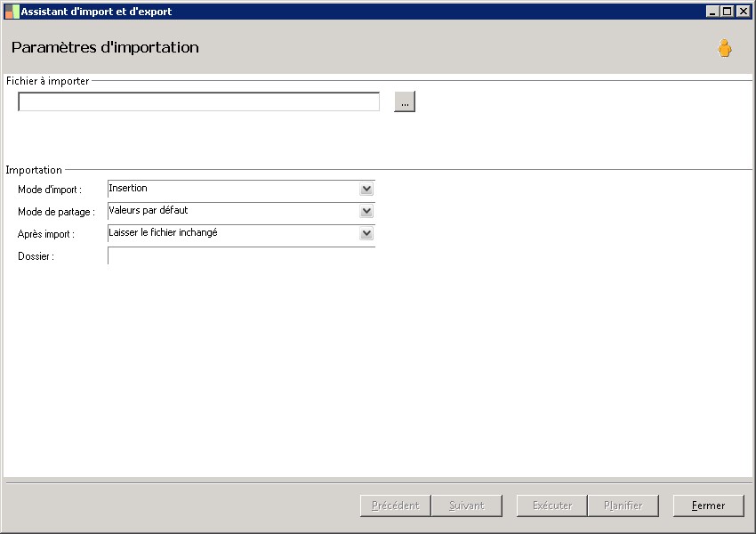Click the Importation section label
This screenshot has height=534, width=756.
click(x=34, y=170)
